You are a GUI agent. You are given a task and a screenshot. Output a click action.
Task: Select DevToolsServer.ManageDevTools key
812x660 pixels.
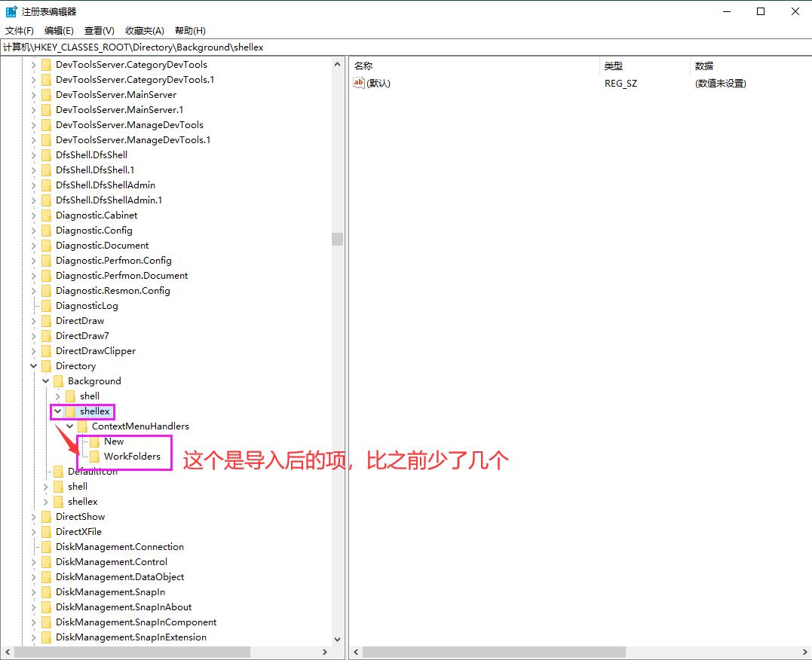coord(130,125)
